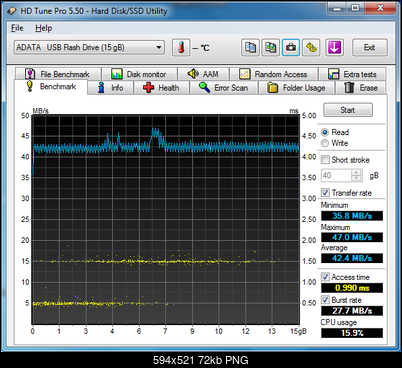Viewport: 402px width, 368px height.
Task: Toggle the Burst rate checkbox
Action: pos(325,300)
